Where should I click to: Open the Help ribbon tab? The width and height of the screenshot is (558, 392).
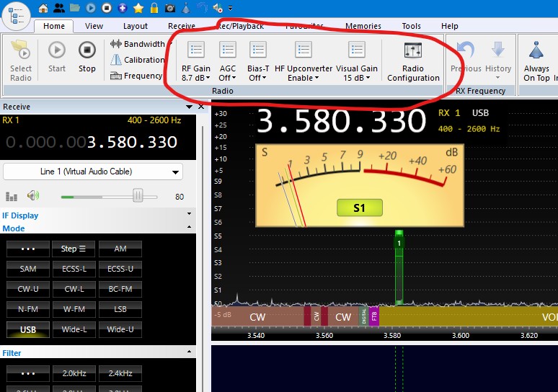(x=449, y=26)
